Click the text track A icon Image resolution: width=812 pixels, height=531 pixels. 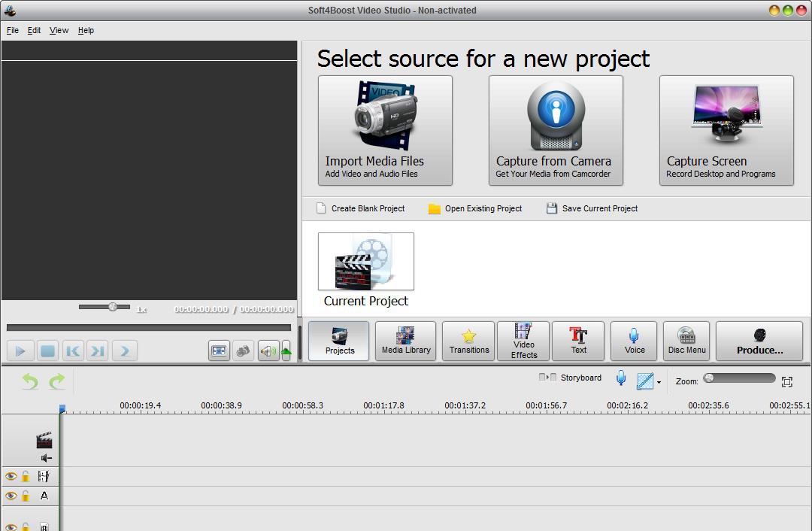pyautogui.click(x=44, y=496)
